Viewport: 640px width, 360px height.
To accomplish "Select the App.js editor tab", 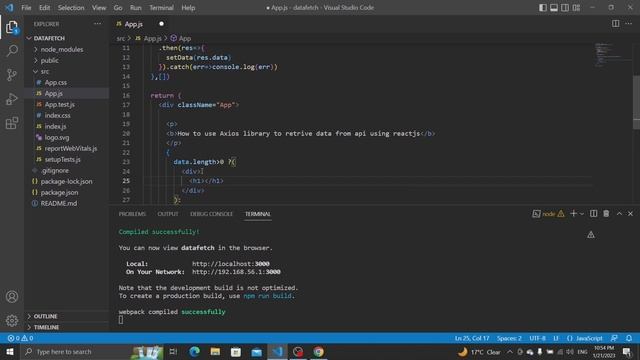I will pos(140,24).
